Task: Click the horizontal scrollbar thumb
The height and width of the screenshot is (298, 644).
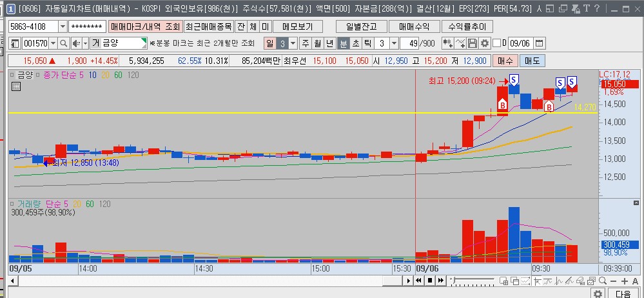Action: (392, 281)
